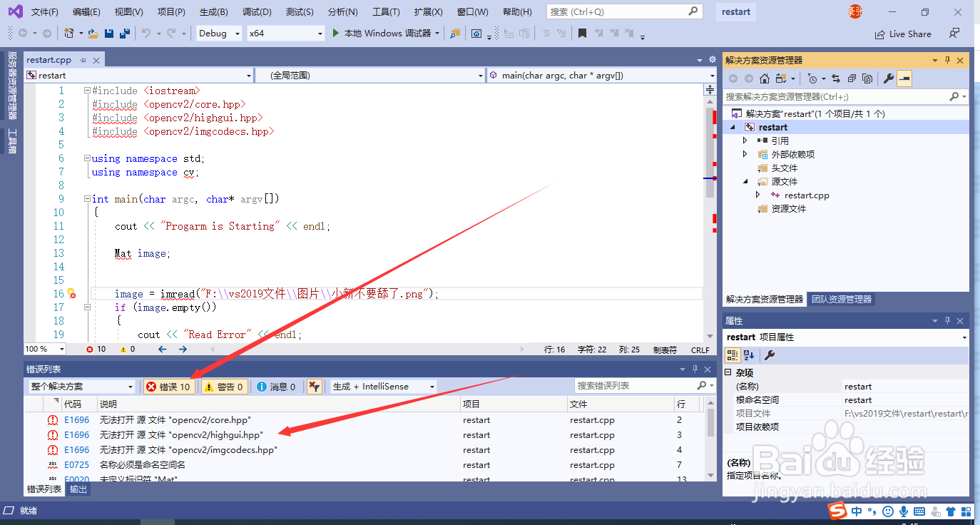The image size is (980, 525).
Task: Click the navigate backward arrow under the editor
Action: tap(163, 349)
